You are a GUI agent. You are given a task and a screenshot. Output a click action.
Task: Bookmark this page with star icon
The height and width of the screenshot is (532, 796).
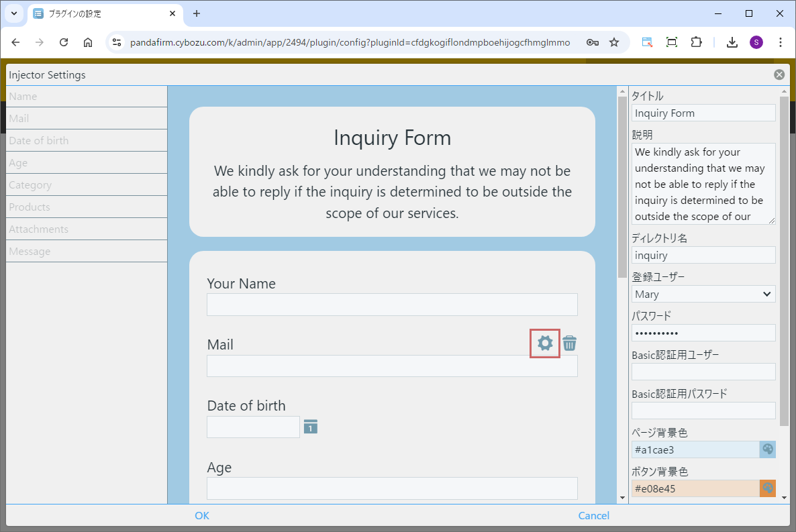pyautogui.click(x=613, y=42)
